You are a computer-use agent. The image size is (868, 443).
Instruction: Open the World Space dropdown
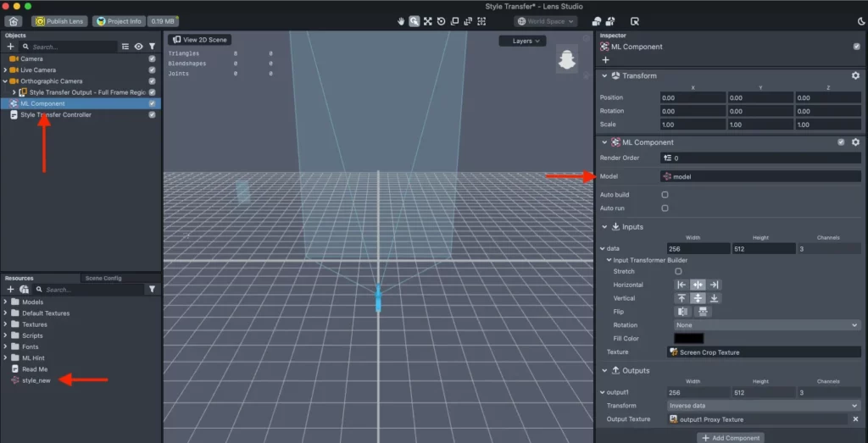pos(545,21)
